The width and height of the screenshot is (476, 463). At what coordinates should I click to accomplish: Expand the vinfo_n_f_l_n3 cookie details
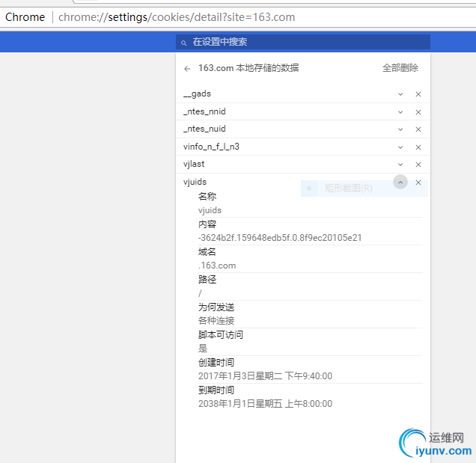click(400, 147)
